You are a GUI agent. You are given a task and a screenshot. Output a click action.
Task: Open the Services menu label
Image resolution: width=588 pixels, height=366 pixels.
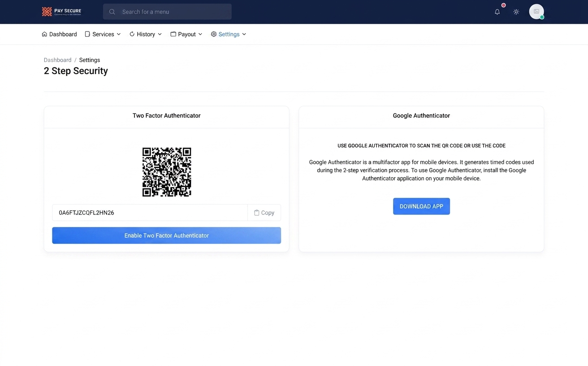[x=103, y=34]
